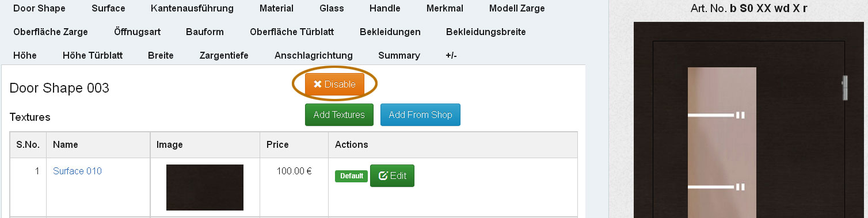Viewport: 868px width, 218px height.
Task: Go to the Material tab
Action: 276,9
